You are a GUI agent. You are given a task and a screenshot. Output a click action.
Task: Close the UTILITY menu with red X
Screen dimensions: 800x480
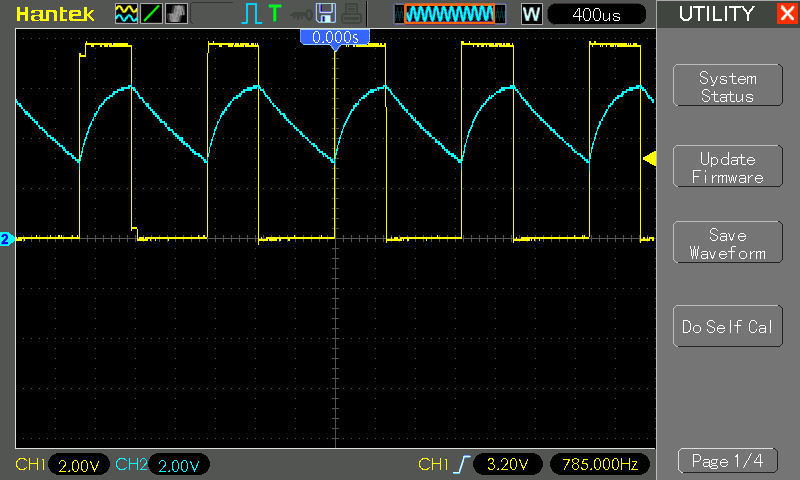[787, 13]
